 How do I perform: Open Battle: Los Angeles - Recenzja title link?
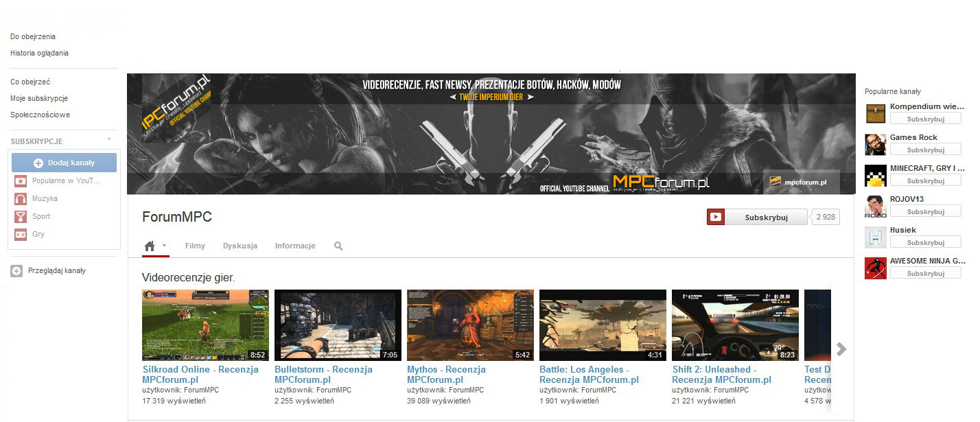click(589, 375)
